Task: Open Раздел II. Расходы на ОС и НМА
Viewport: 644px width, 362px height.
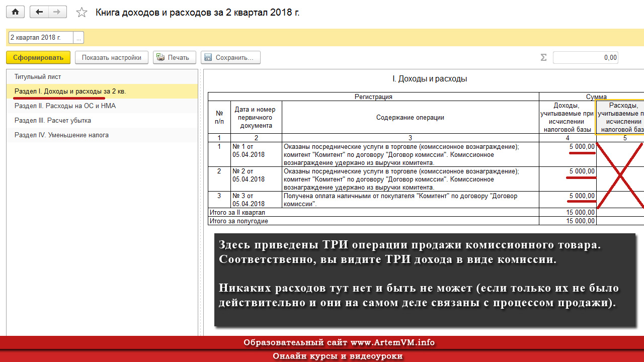Action: point(102,106)
